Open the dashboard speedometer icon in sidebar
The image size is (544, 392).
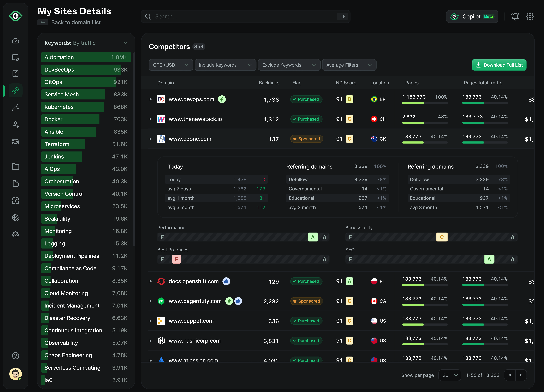[x=15, y=41]
